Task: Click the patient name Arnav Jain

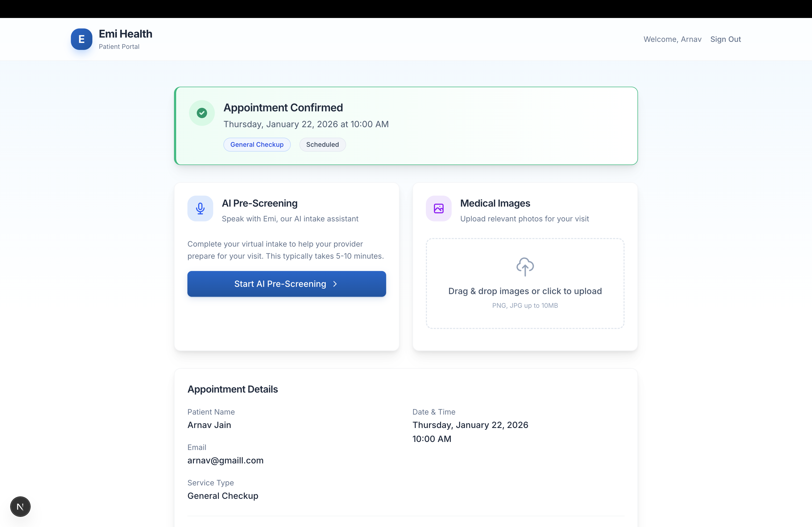Action: tap(209, 425)
